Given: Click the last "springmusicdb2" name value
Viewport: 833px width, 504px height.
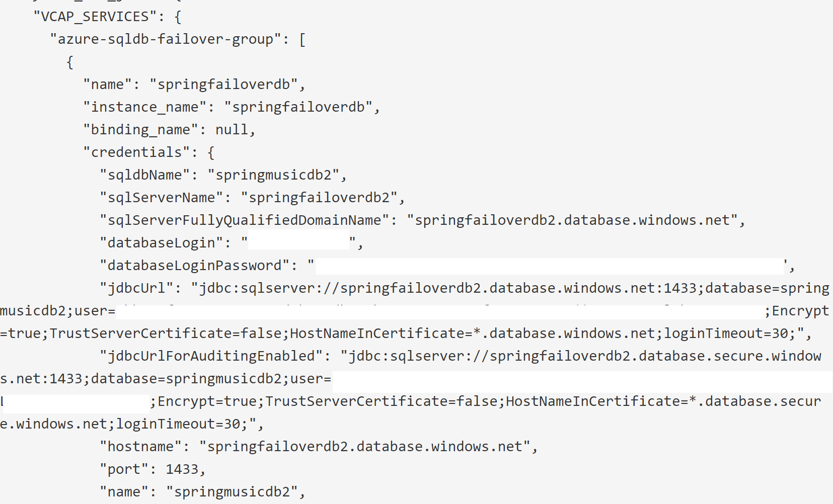Looking at the screenshot, I should click(232, 492).
